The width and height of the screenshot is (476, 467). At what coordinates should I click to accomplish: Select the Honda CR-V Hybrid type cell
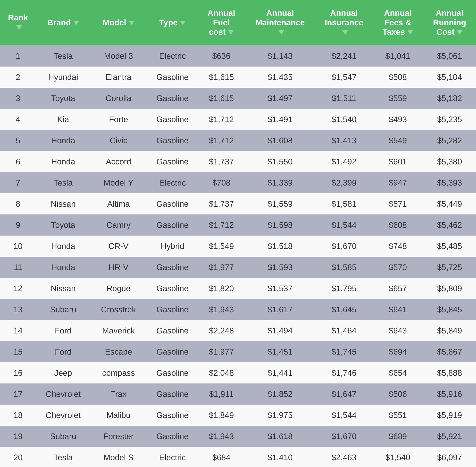tap(172, 246)
